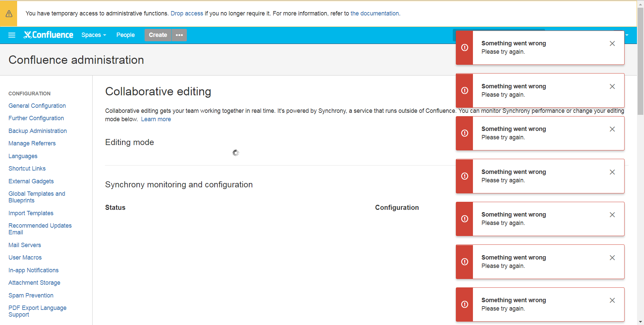Select Import Templates
This screenshot has height=325, width=644.
click(31, 213)
